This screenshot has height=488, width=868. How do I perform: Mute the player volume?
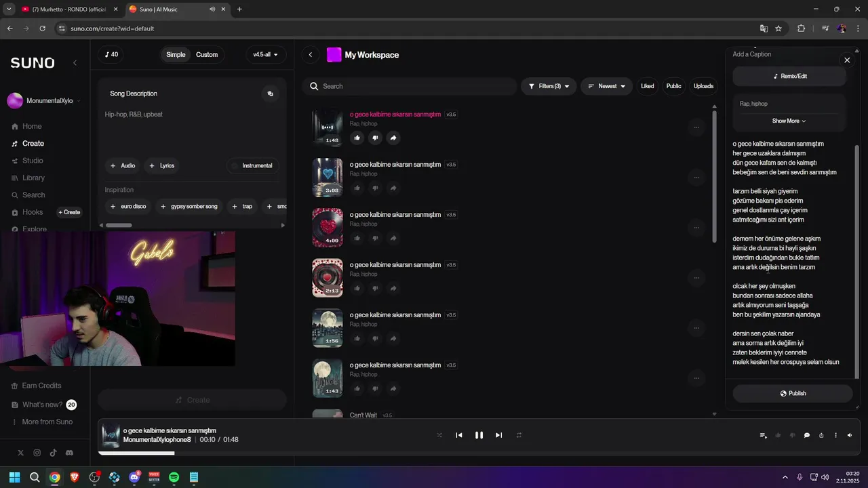point(850,435)
